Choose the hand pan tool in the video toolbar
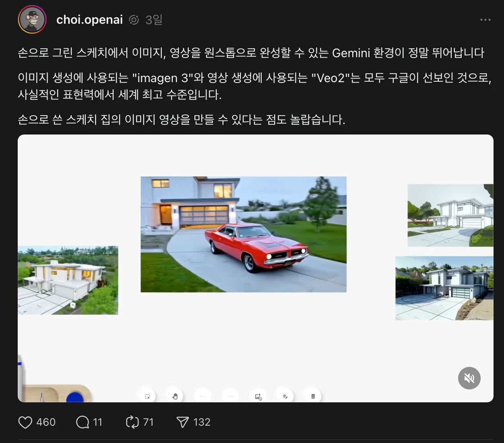 click(175, 396)
